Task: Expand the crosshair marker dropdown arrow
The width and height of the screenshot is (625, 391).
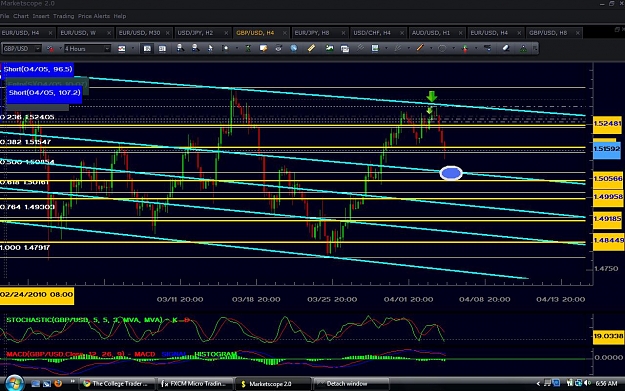Action: click(237, 48)
